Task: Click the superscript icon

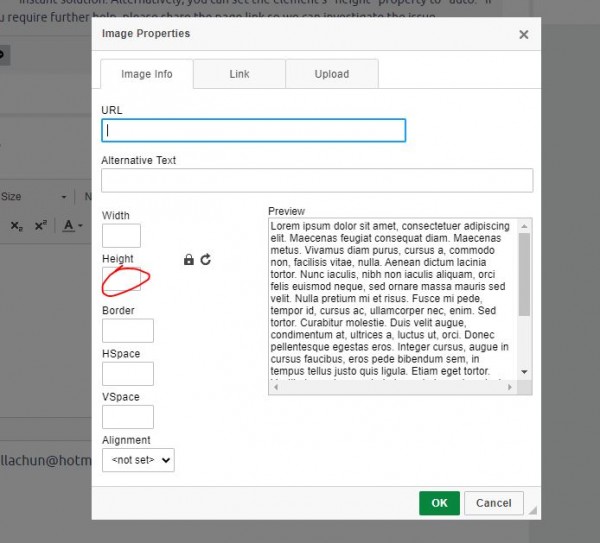Action: 40,226
